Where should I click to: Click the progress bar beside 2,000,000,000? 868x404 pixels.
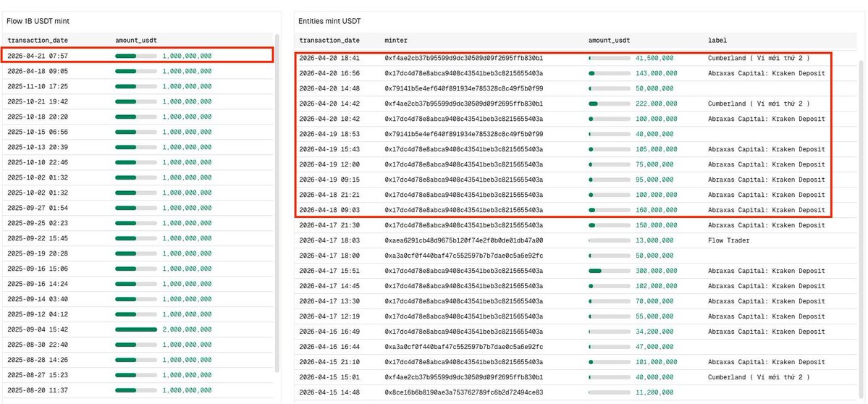(136, 329)
